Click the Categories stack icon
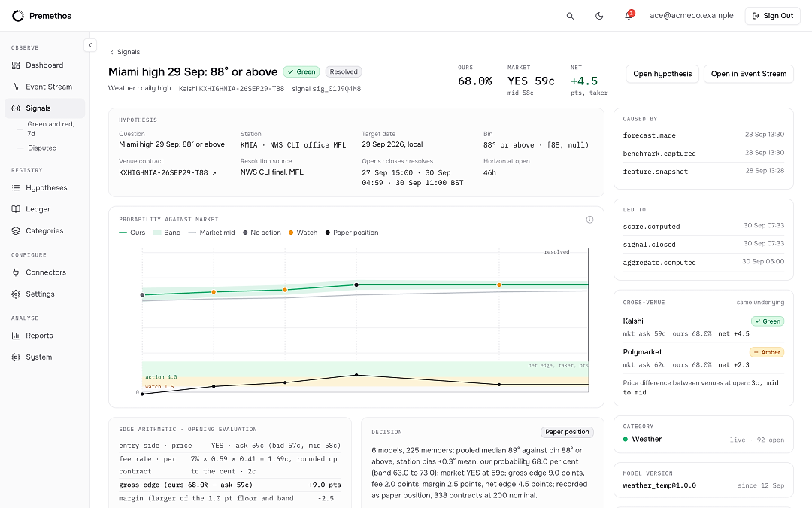 point(16,231)
